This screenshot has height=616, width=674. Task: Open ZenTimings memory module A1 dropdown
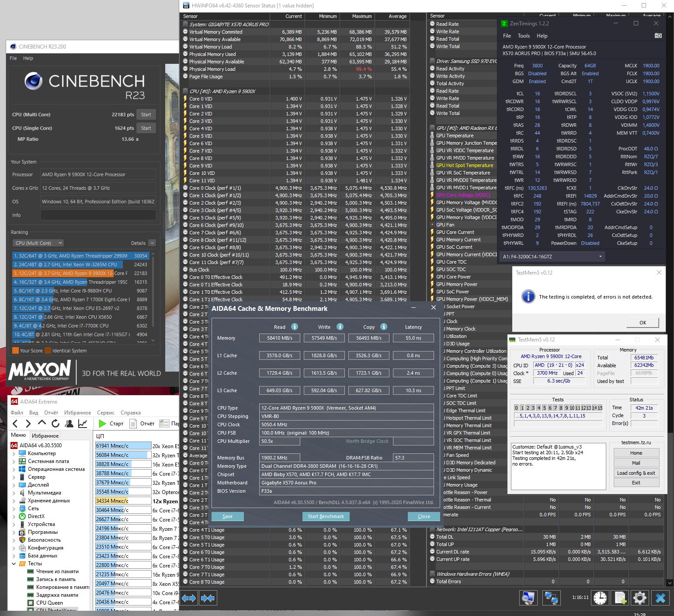[x=552, y=257]
